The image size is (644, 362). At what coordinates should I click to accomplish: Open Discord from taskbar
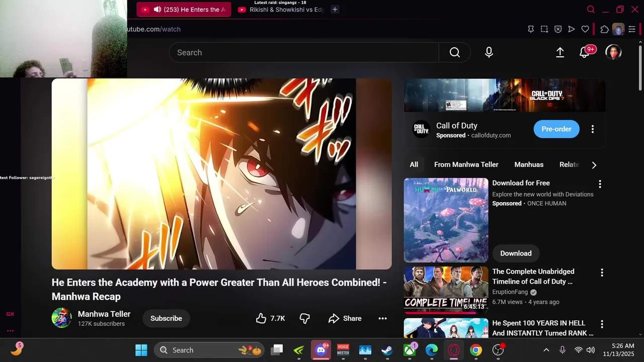pyautogui.click(x=321, y=350)
